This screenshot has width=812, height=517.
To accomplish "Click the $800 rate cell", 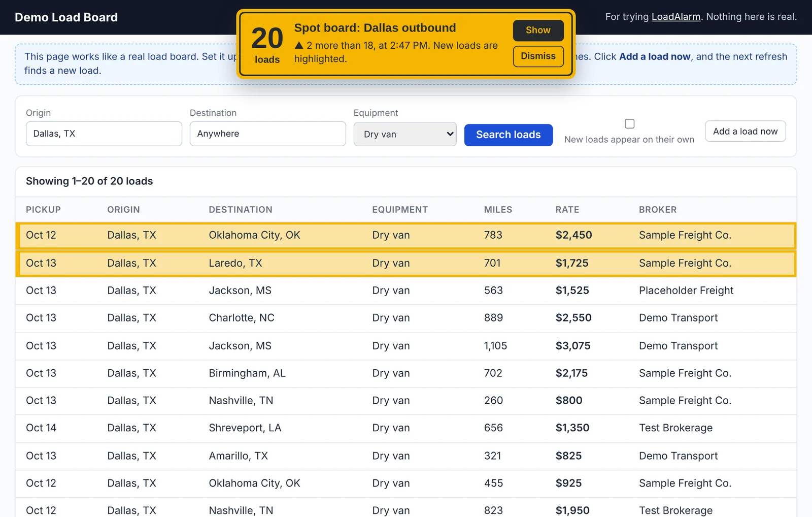I will [x=569, y=401].
